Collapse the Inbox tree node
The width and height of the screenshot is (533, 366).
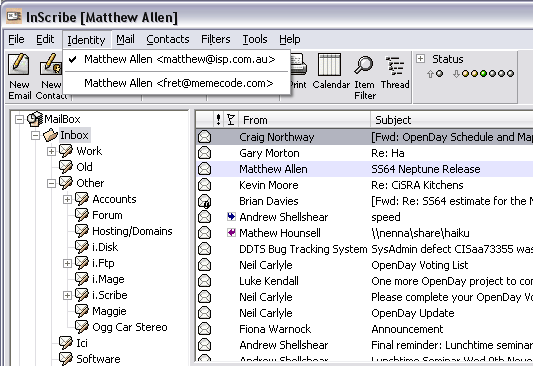35,135
